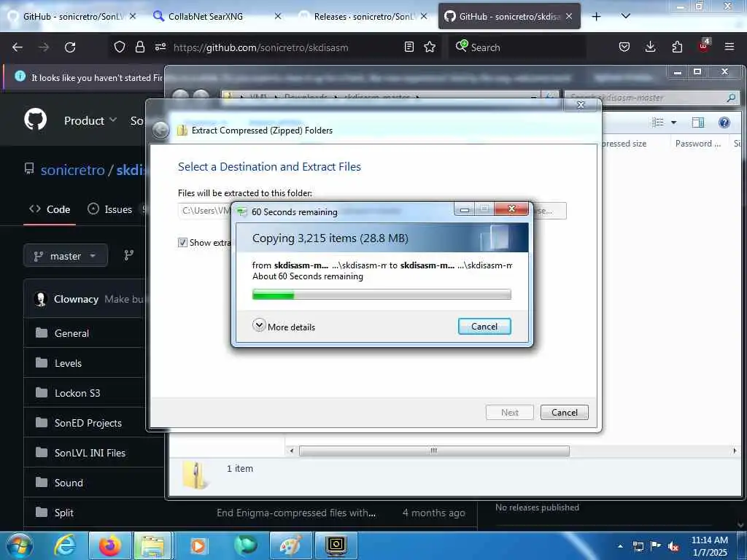Click the copy progress bar

pyautogui.click(x=382, y=295)
